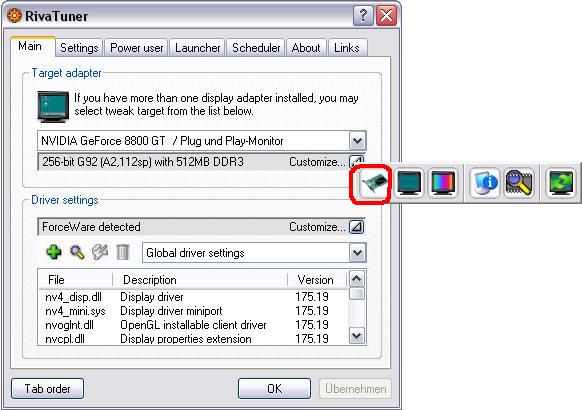
Task: Close the RivaTuner window
Action: pyautogui.click(x=386, y=16)
